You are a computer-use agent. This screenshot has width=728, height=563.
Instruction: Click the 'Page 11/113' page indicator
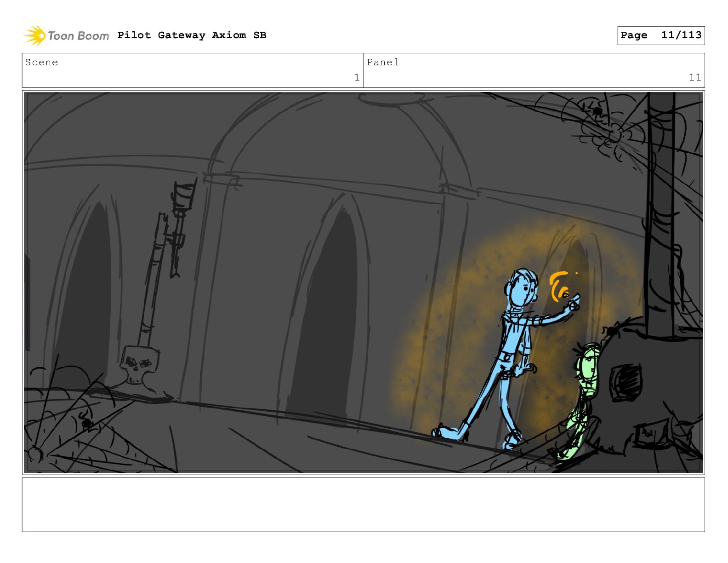coord(661,35)
